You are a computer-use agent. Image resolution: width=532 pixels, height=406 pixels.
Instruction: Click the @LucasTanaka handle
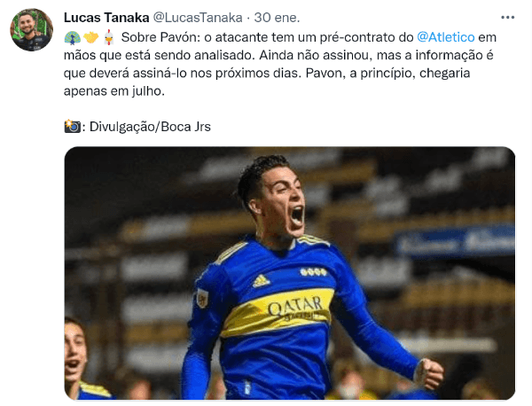coord(198,18)
